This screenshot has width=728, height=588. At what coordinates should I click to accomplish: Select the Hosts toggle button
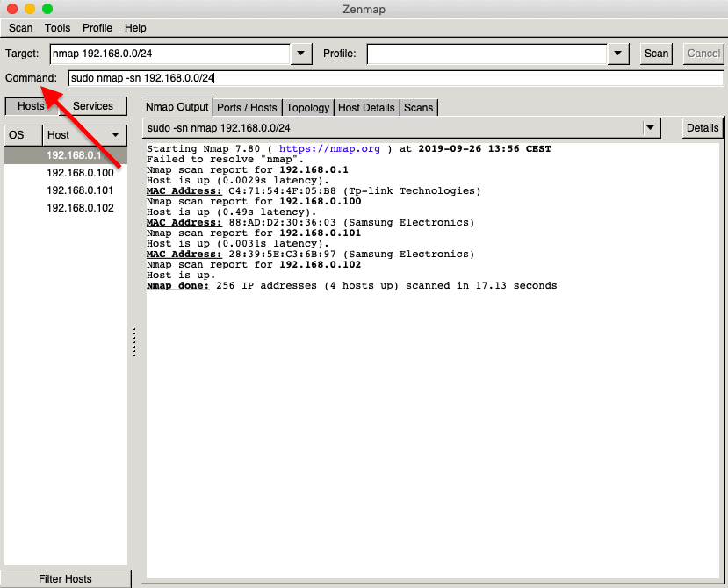(31, 106)
